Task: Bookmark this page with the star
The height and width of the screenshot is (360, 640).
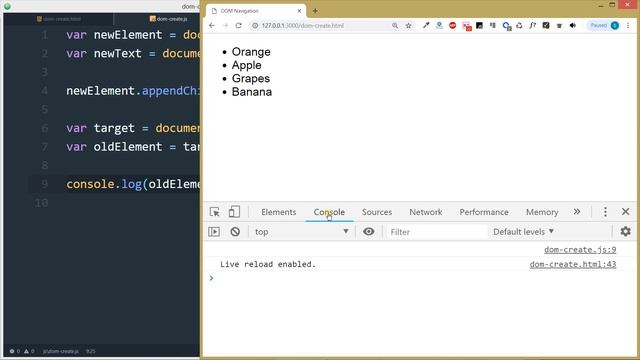Action: pyautogui.click(x=408, y=25)
